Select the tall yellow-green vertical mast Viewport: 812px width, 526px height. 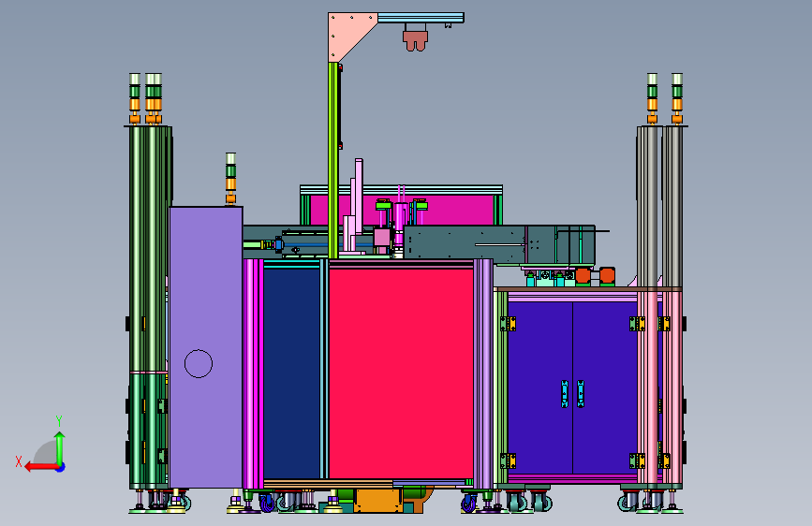(x=333, y=160)
